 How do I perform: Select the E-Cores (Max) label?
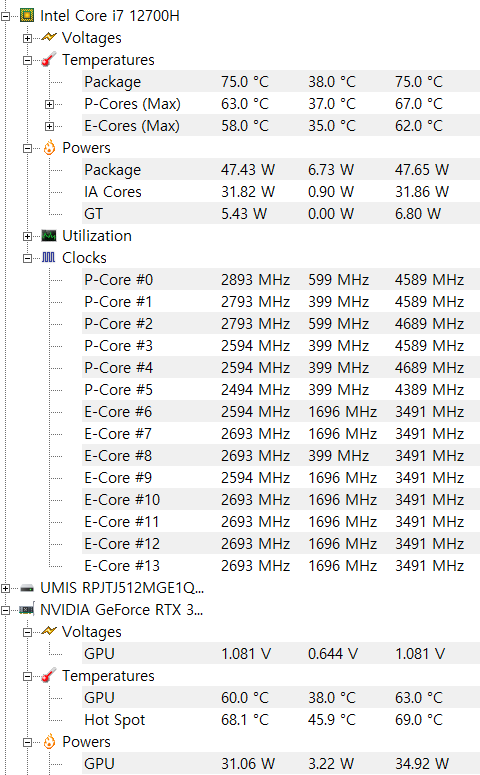pos(132,126)
